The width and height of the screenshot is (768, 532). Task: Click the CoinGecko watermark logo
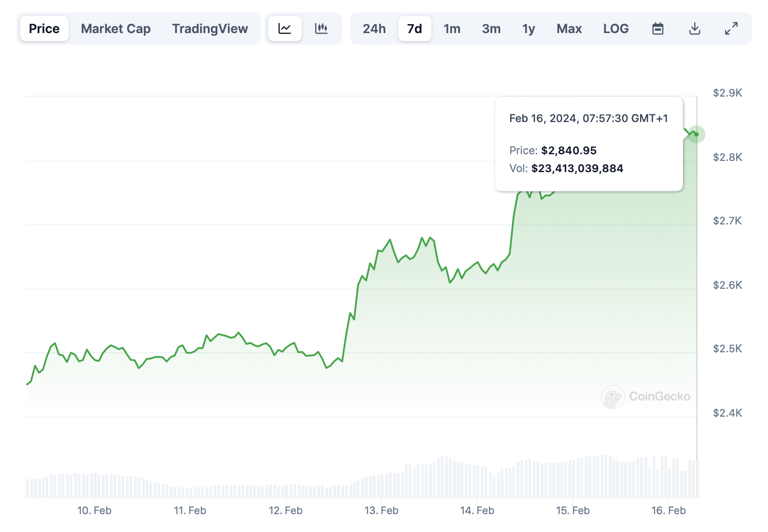[x=646, y=397]
